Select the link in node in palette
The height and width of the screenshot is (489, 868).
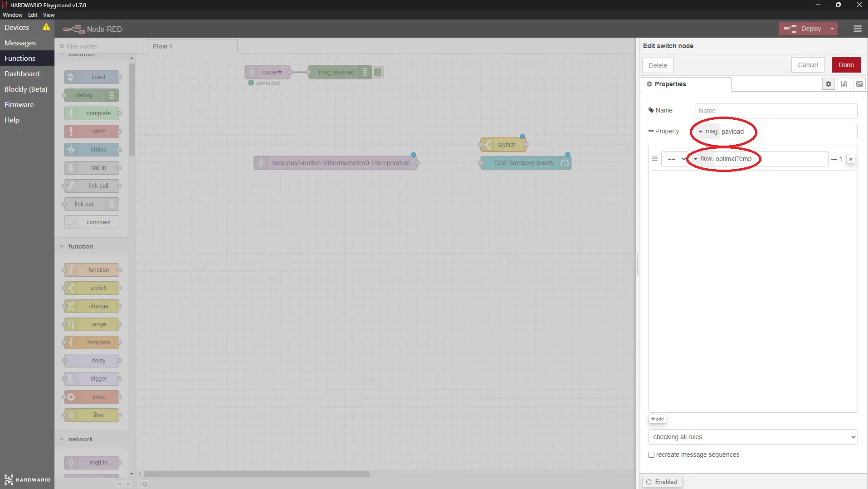pos(92,168)
